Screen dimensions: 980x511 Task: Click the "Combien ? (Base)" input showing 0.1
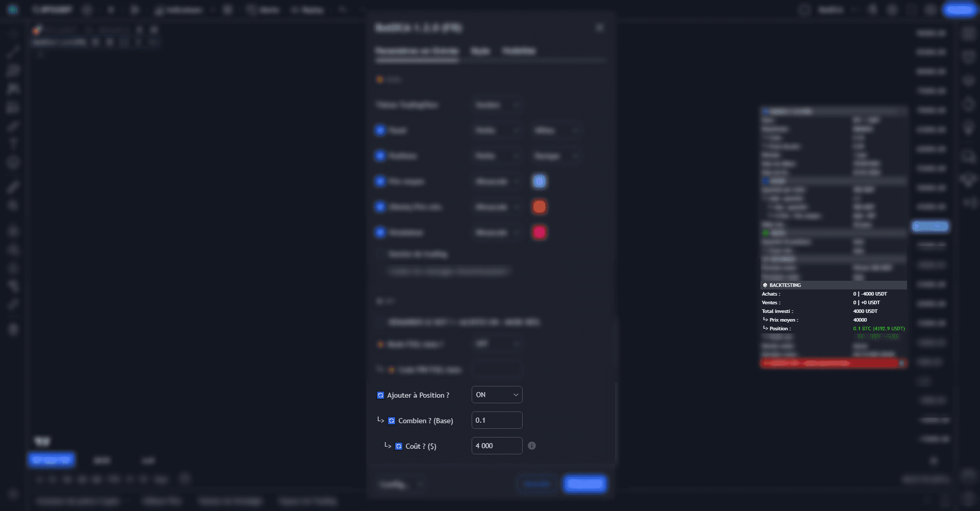(x=497, y=420)
